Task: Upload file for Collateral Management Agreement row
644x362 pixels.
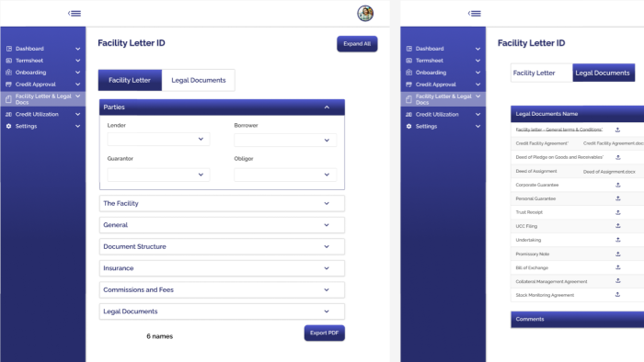Action: (617, 281)
